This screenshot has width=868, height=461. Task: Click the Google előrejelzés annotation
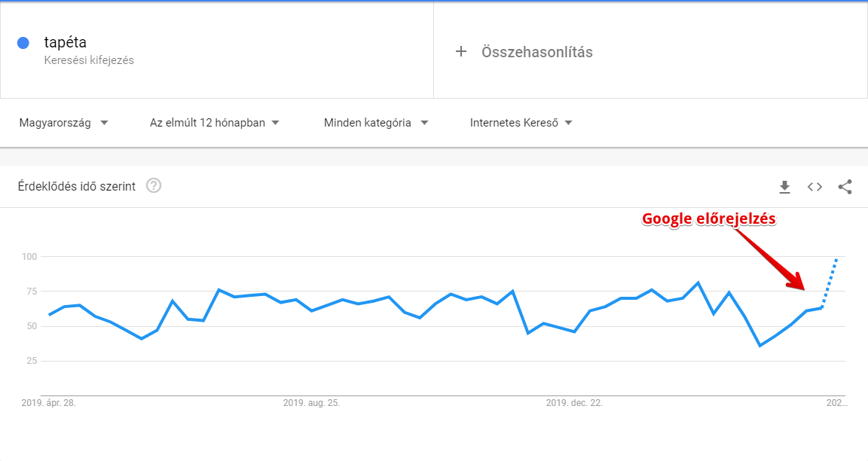[708, 219]
